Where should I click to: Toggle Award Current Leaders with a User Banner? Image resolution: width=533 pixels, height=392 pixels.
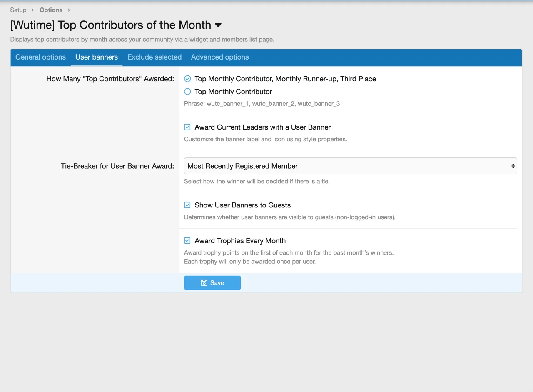point(188,127)
